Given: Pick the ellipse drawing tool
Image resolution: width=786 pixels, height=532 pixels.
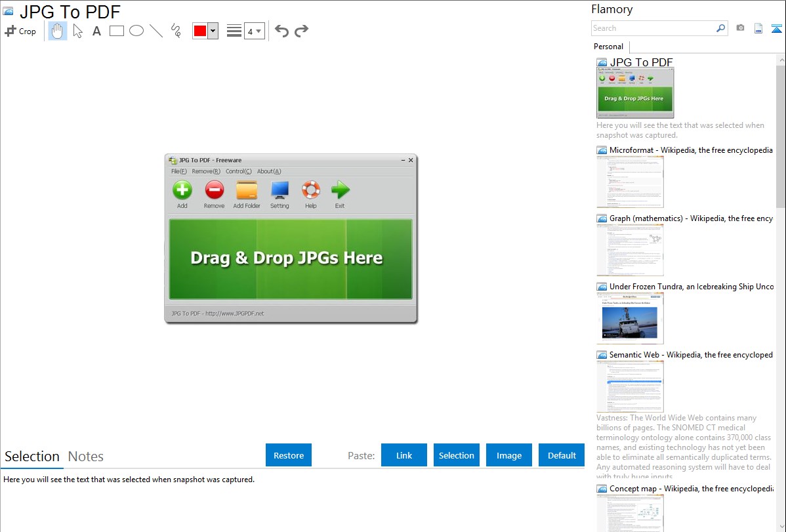Looking at the screenshot, I should [136, 31].
